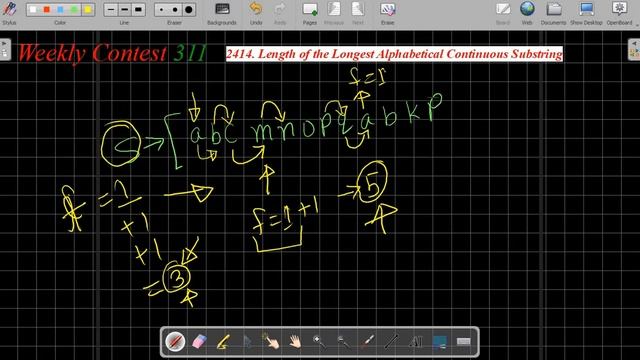Choose the thin line width
This screenshot has width=640, height=360.
111,9
